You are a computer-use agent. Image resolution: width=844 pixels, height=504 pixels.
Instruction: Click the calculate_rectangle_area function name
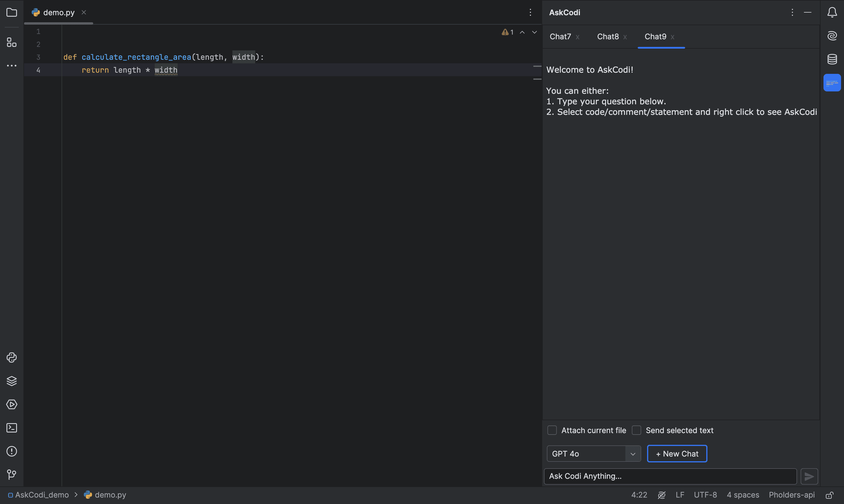pyautogui.click(x=136, y=57)
